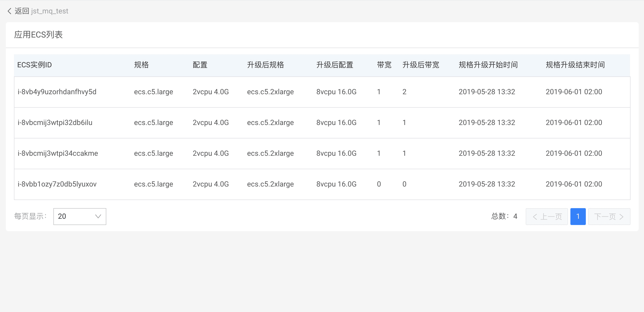Screen dimensions: 644x312
Task: Select instance ID i-8vbb1ozy7z0db5lyuxov
Action: point(57,184)
